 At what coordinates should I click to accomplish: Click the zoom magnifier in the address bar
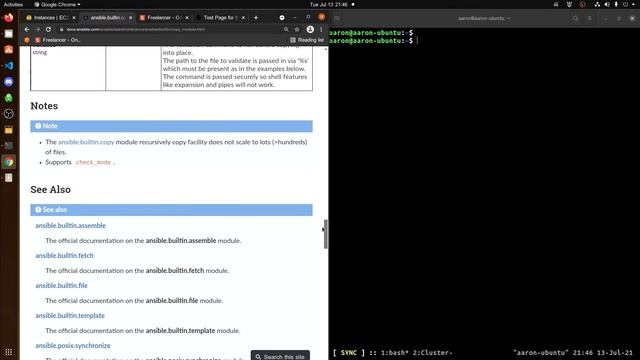point(286,29)
